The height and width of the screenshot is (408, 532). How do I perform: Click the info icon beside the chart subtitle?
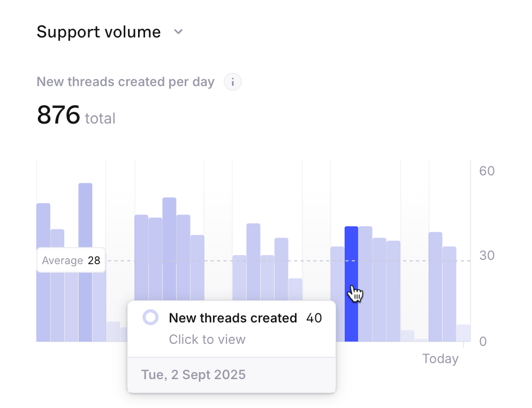point(233,82)
